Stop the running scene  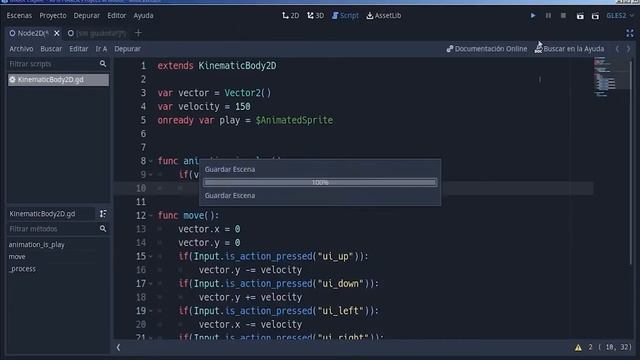pos(563,16)
